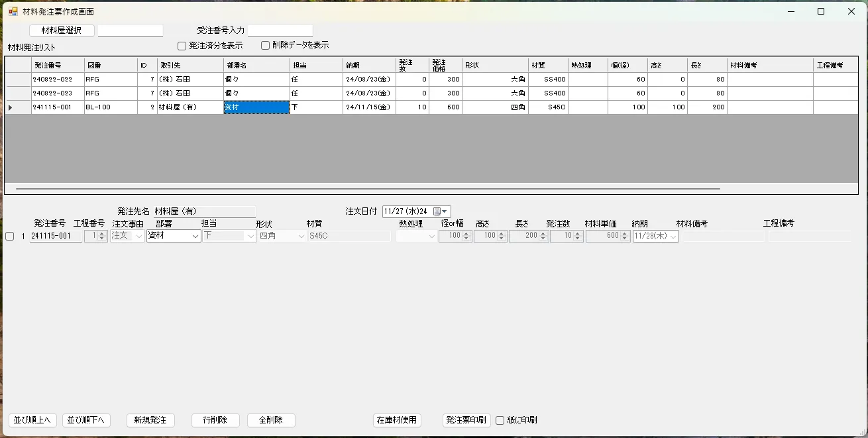Image resolution: width=868 pixels, height=438 pixels.
Task: Enable the 削除データを表示 checkbox
Action: coord(265,46)
